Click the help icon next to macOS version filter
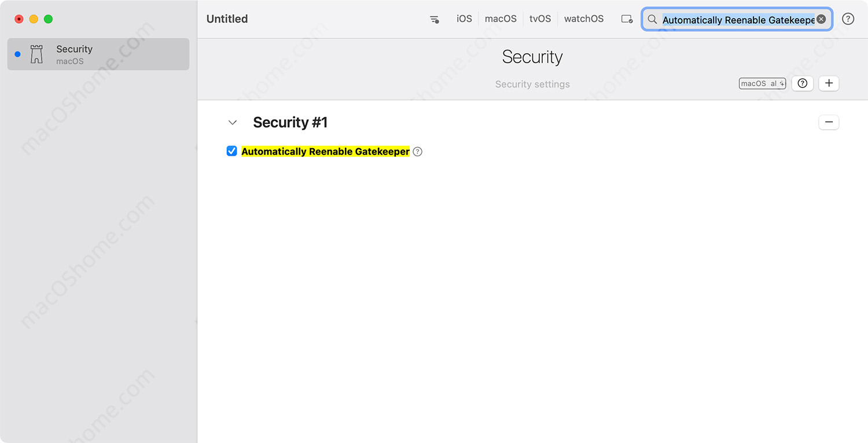Image resolution: width=868 pixels, height=443 pixels. click(x=802, y=83)
